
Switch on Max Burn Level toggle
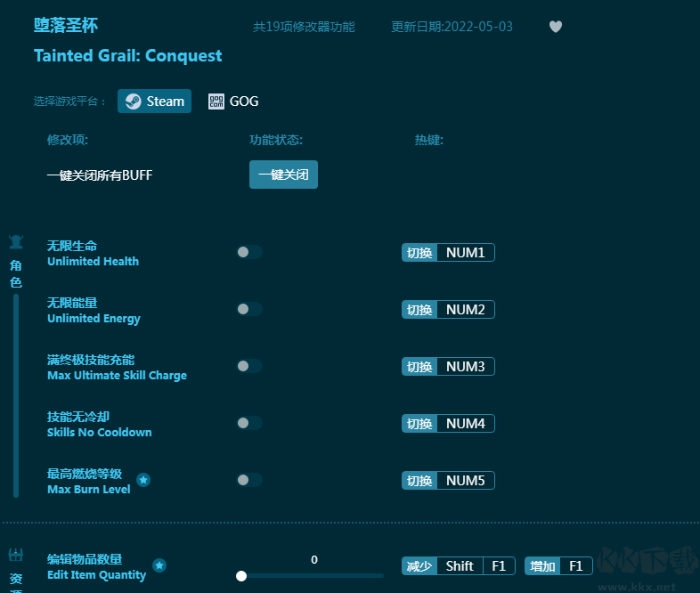[x=249, y=480]
